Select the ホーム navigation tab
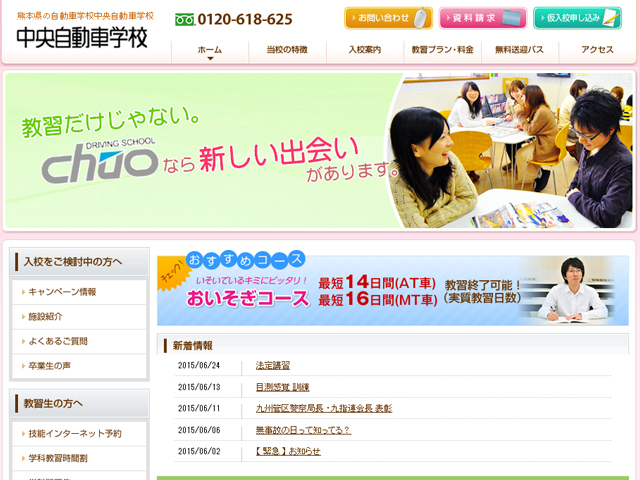This screenshot has height=480, width=640. [x=210, y=50]
